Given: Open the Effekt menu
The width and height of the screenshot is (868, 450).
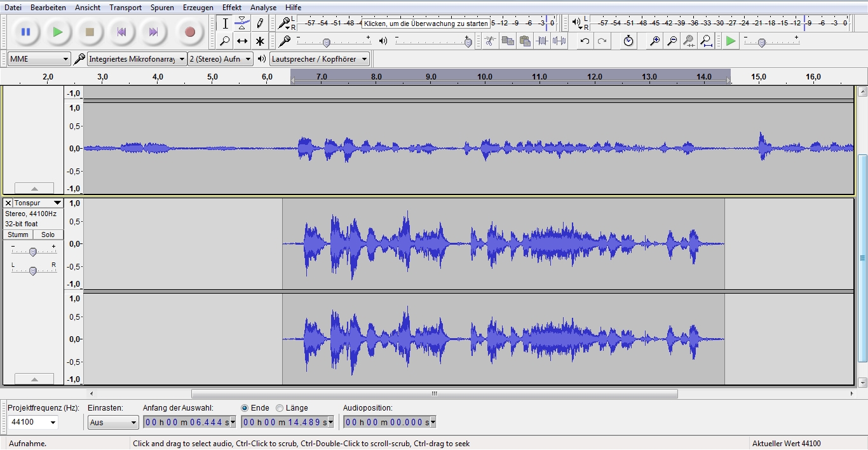Looking at the screenshot, I should click(231, 8).
